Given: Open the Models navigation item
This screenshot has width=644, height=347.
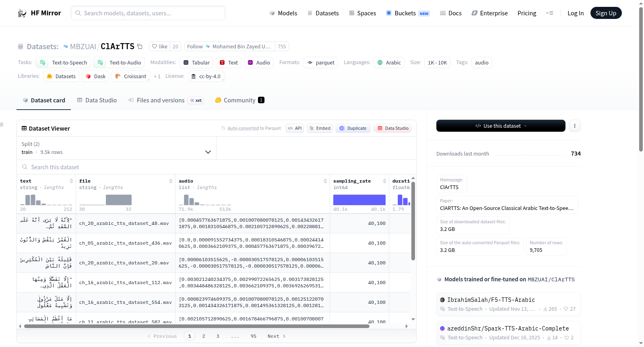Looking at the screenshot, I should [283, 13].
